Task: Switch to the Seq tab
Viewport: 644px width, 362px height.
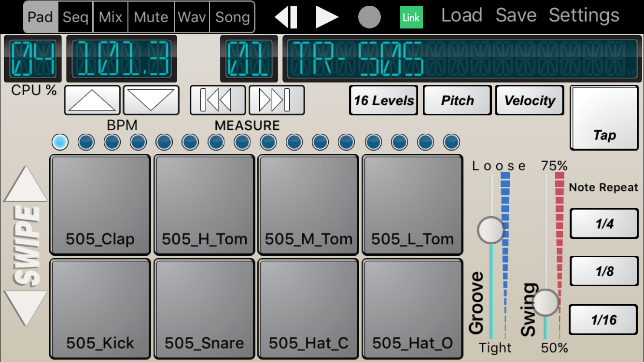Action: click(x=76, y=17)
